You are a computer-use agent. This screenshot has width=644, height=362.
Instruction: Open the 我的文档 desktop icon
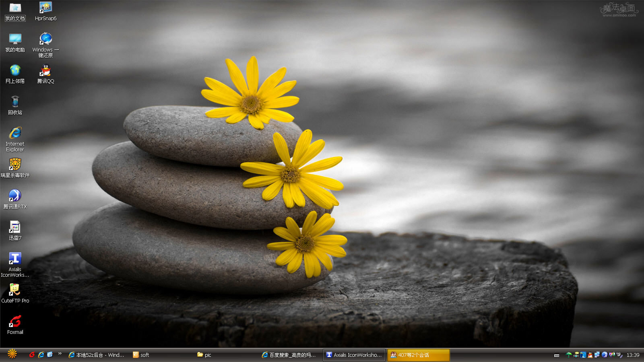point(15,11)
